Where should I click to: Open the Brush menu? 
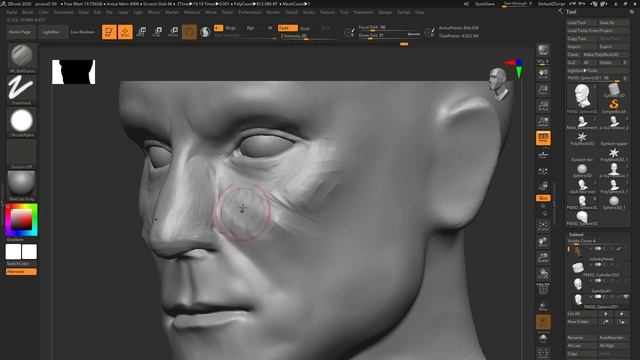click(28, 12)
